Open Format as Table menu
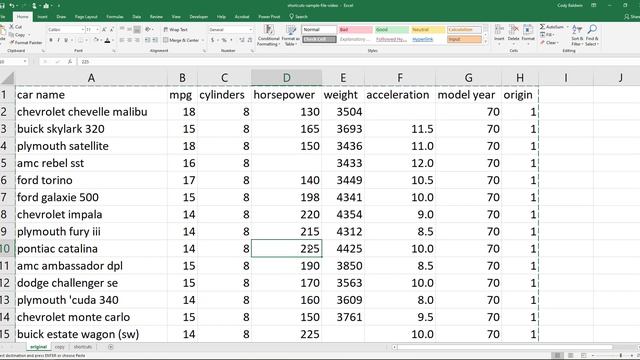The height and width of the screenshot is (360, 640). (291, 35)
